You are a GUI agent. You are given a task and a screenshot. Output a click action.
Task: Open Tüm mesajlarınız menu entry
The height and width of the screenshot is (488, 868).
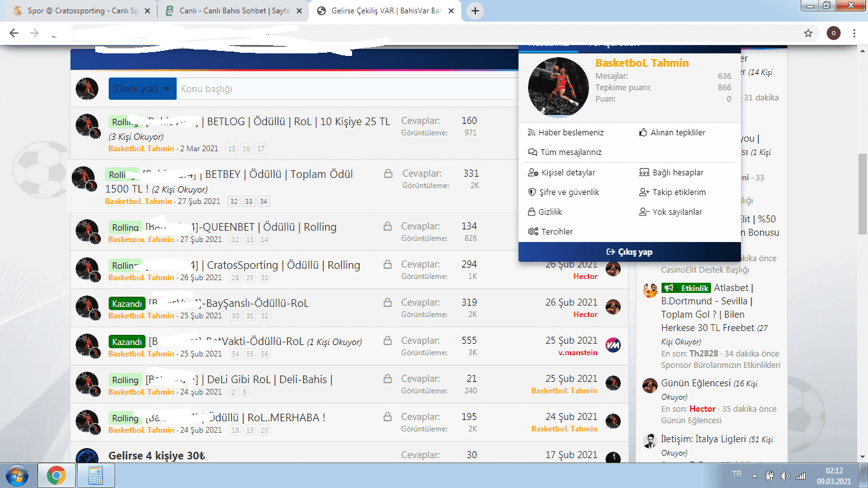(565, 152)
